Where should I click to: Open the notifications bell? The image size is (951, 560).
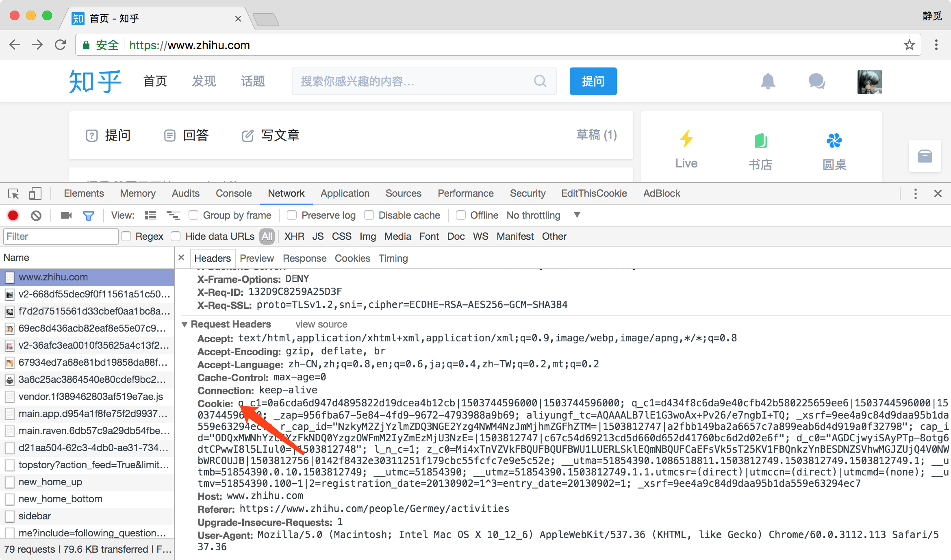click(768, 81)
